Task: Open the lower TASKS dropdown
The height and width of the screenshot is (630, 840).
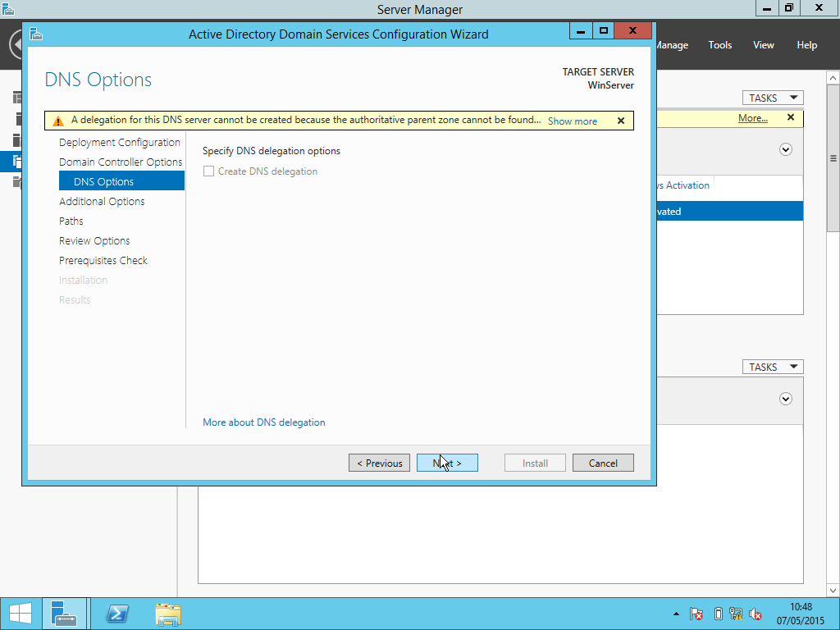Action: 772,367
